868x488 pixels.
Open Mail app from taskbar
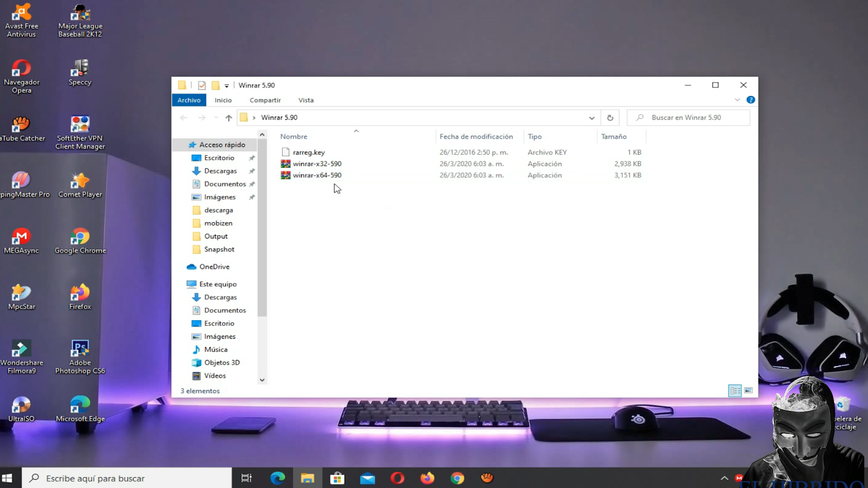[x=367, y=478]
